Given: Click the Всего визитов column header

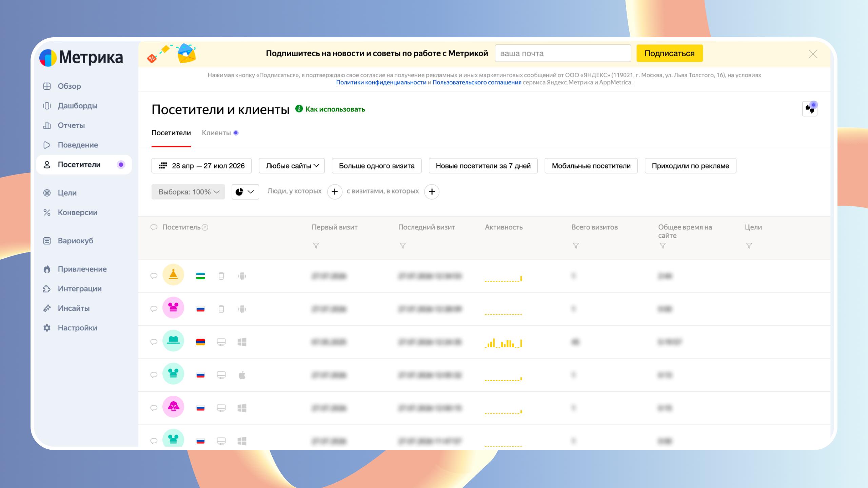Looking at the screenshot, I should pyautogui.click(x=595, y=227).
